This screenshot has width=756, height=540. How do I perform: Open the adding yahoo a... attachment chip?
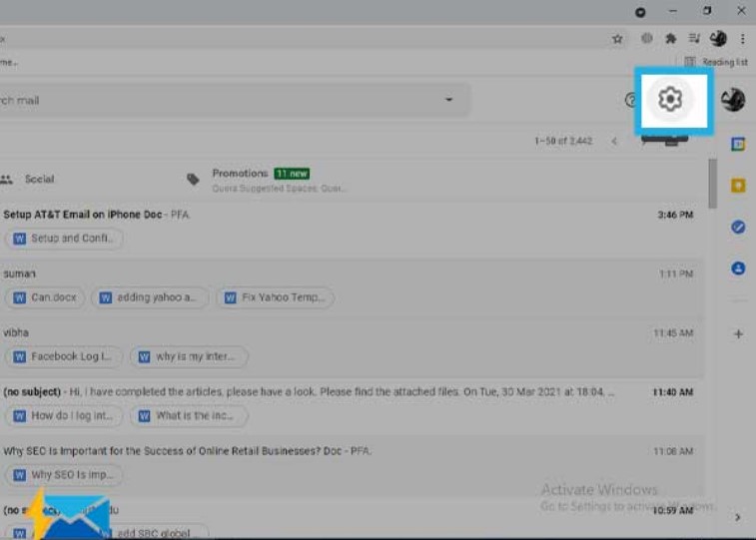pos(150,297)
